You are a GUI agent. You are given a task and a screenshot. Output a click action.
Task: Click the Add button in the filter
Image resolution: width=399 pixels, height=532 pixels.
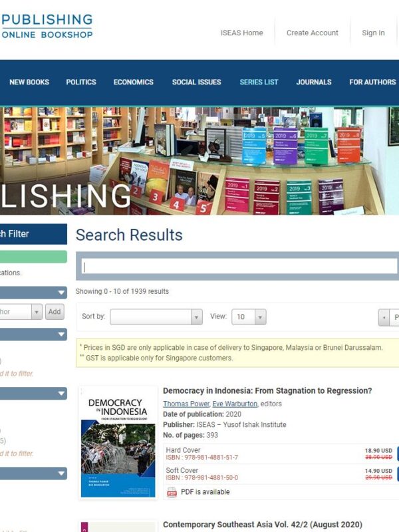55,311
